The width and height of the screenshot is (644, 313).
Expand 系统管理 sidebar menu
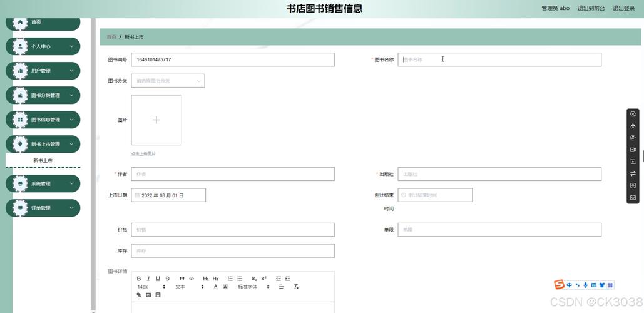coord(43,183)
